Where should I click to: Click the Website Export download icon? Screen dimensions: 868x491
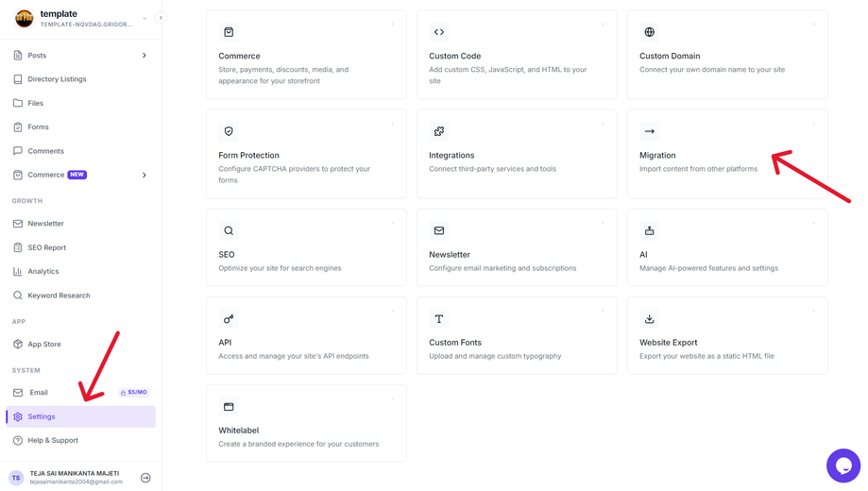(x=649, y=319)
